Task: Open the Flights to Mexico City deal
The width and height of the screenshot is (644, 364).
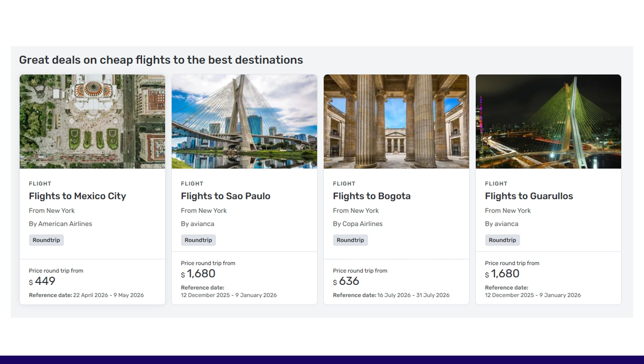Action: click(x=77, y=196)
